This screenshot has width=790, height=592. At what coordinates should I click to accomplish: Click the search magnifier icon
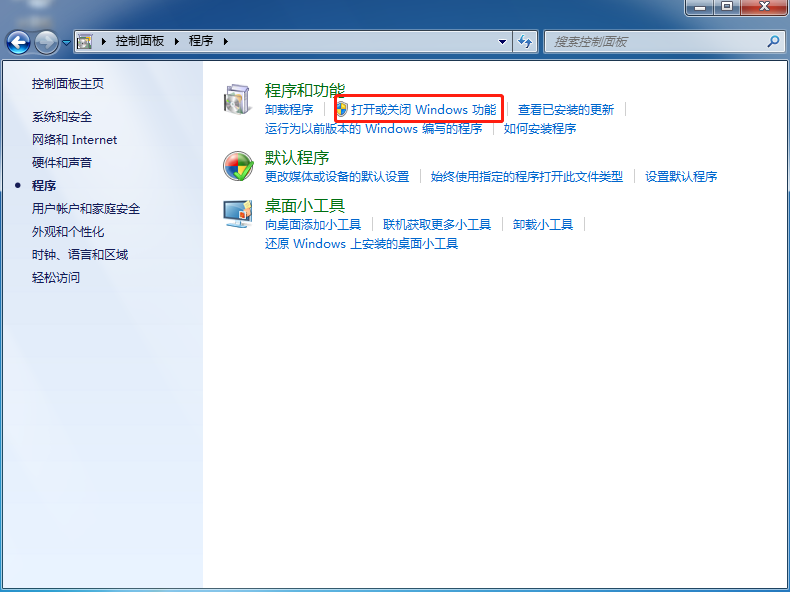coord(773,42)
